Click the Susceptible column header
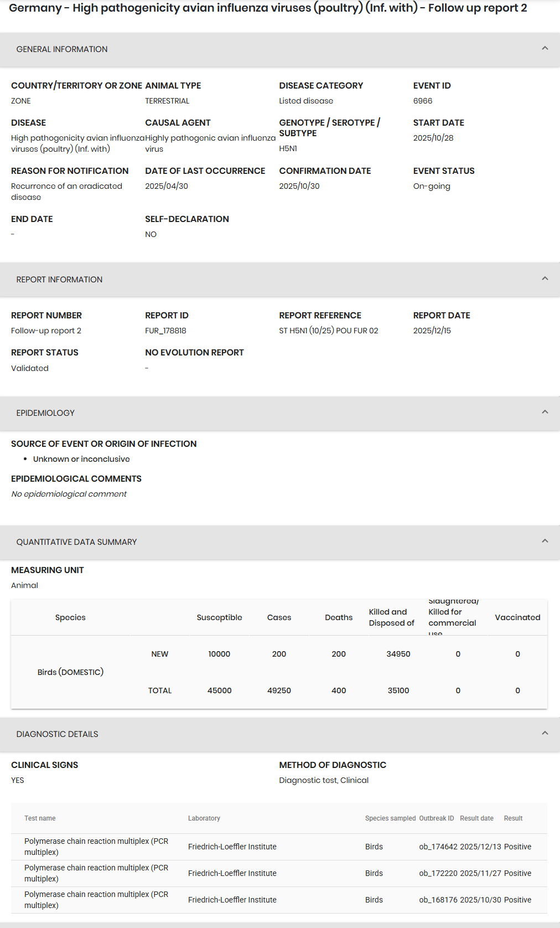The image size is (560, 928). pos(219,617)
